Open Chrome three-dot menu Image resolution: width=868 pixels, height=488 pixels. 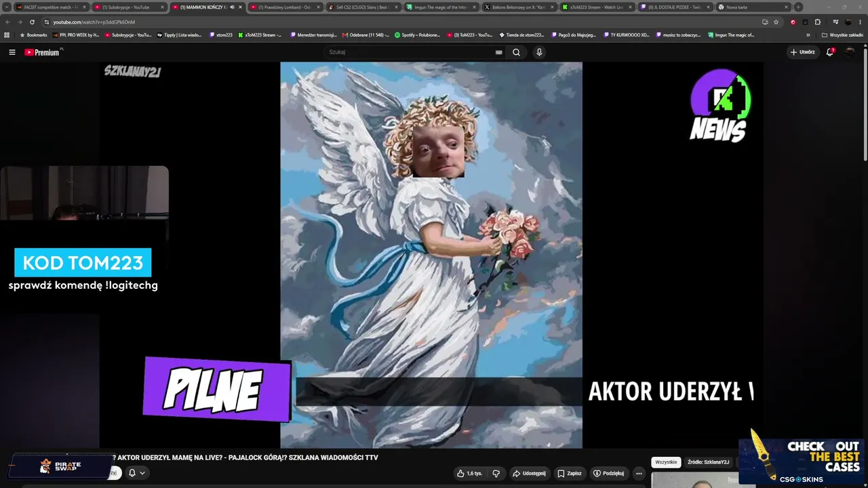[861, 22]
